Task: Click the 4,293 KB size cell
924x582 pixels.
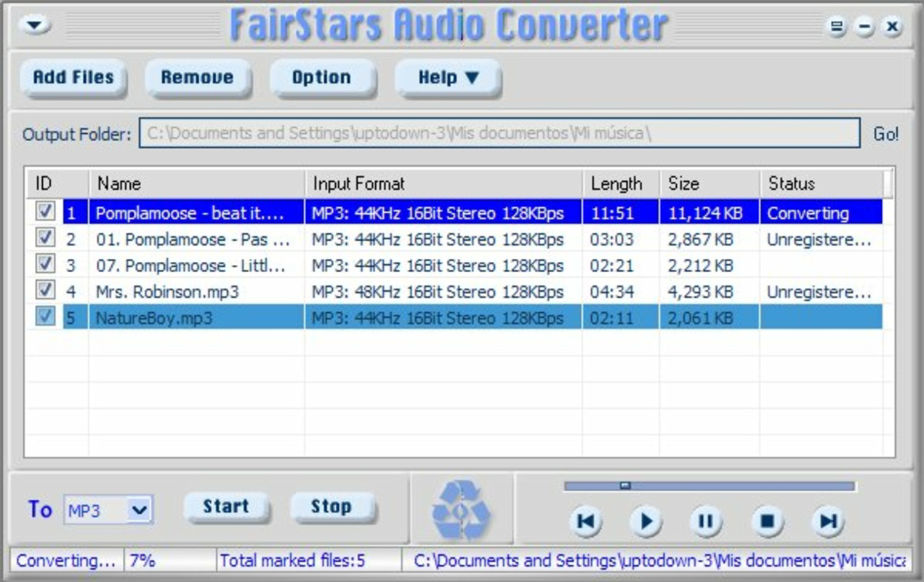Action: [710, 292]
